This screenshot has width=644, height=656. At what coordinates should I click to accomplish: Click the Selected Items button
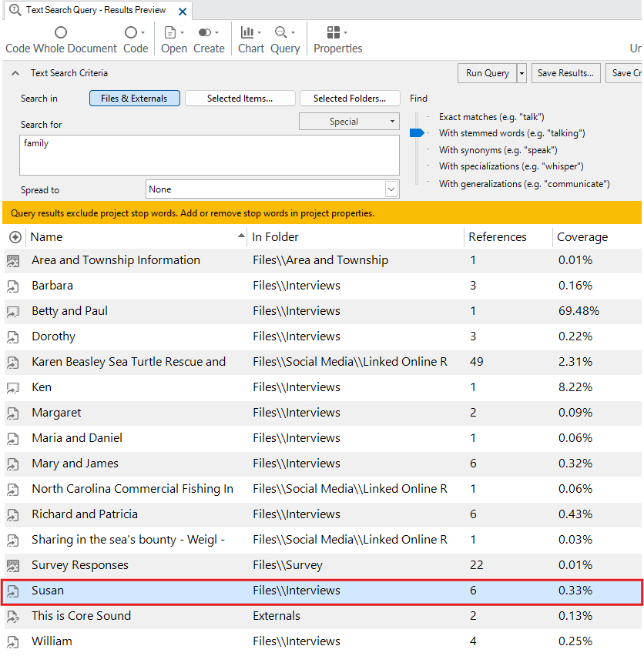pos(240,99)
